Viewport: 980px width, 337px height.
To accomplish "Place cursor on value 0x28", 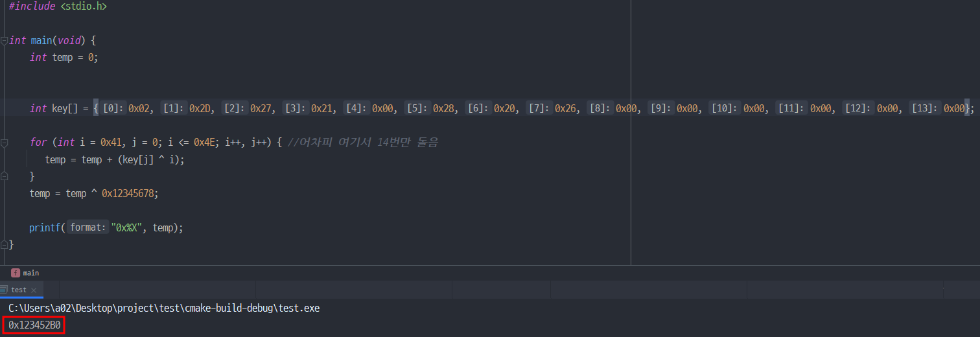I will click(443, 109).
